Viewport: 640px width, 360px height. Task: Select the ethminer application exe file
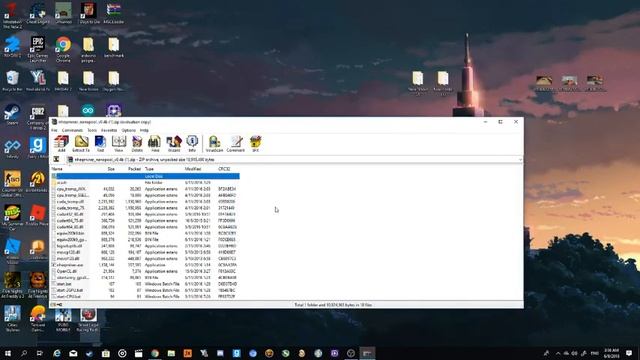tap(145, 265)
